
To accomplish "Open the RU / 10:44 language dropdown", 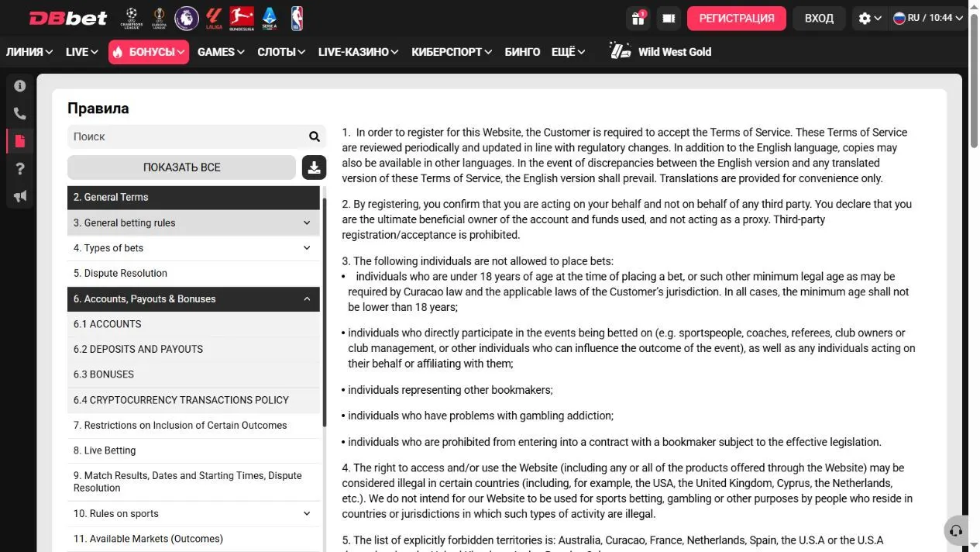I will point(927,18).
